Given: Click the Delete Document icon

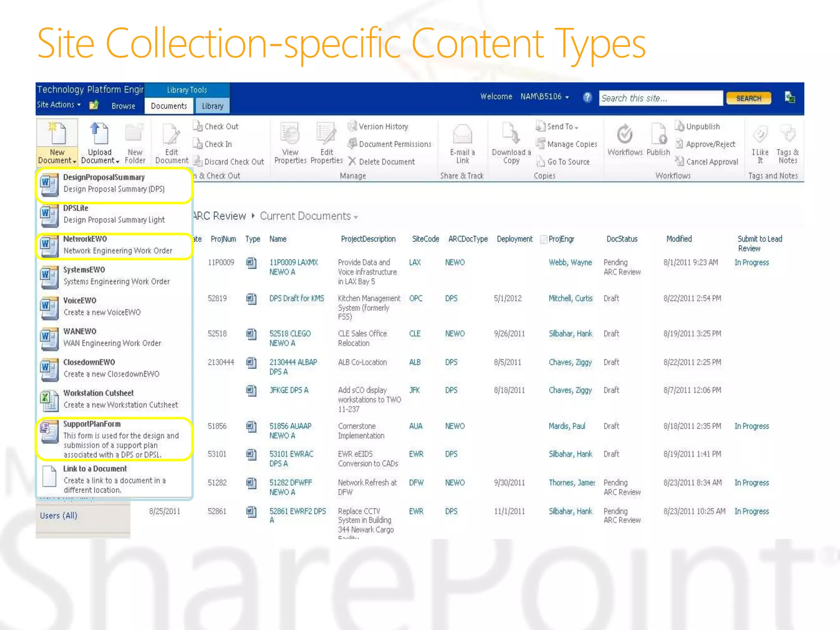Looking at the screenshot, I should pos(352,162).
